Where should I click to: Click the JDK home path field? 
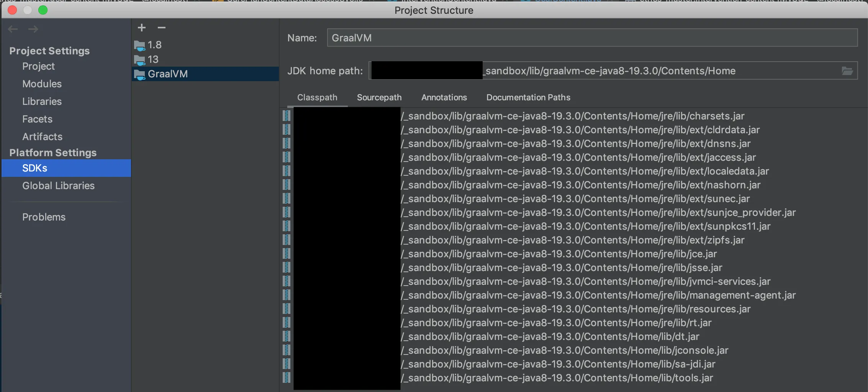[x=613, y=71]
